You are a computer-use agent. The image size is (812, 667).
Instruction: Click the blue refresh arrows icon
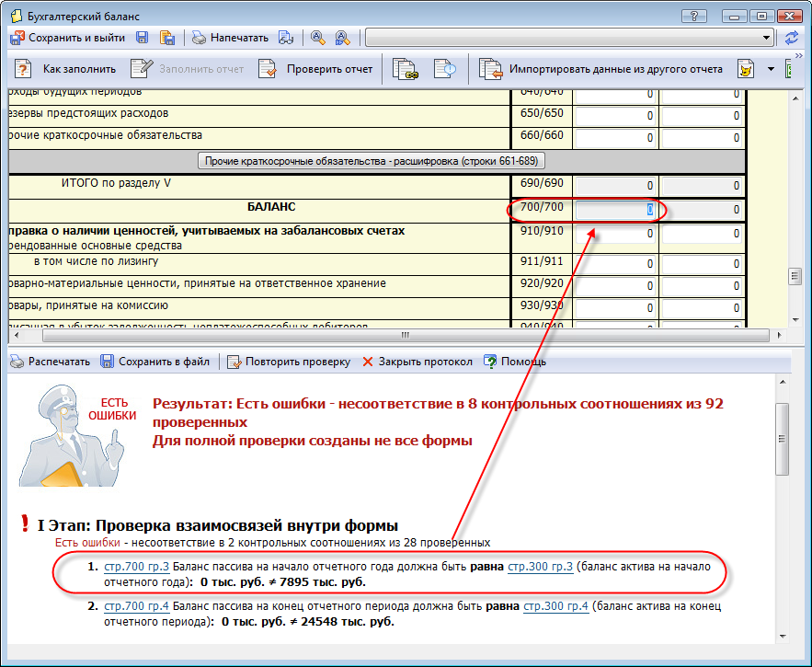coord(791,38)
